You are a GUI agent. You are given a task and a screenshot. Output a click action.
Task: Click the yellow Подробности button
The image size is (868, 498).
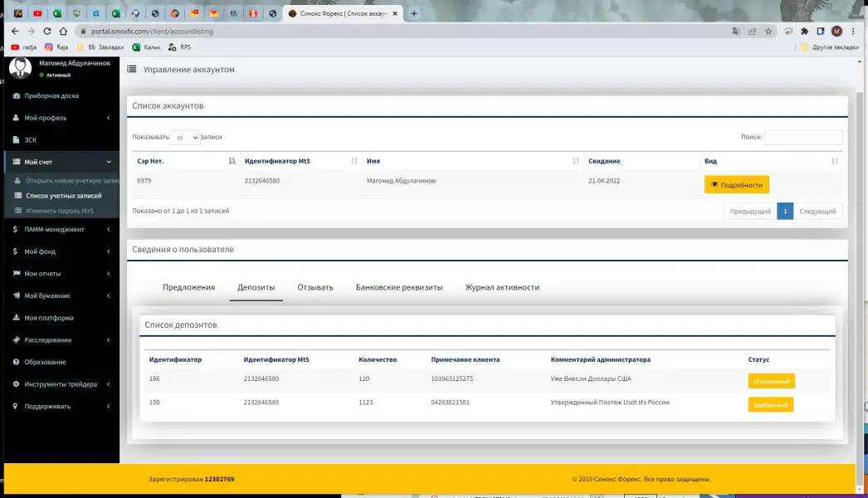coord(737,184)
